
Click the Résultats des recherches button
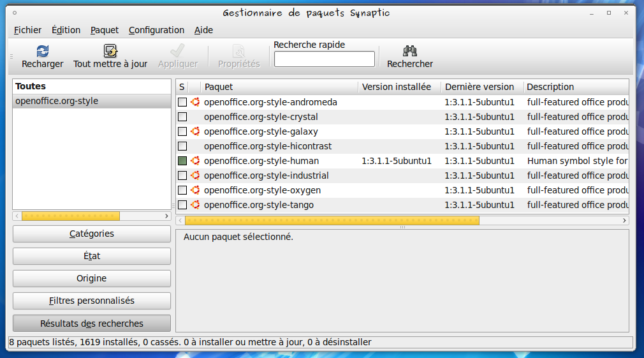point(92,324)
